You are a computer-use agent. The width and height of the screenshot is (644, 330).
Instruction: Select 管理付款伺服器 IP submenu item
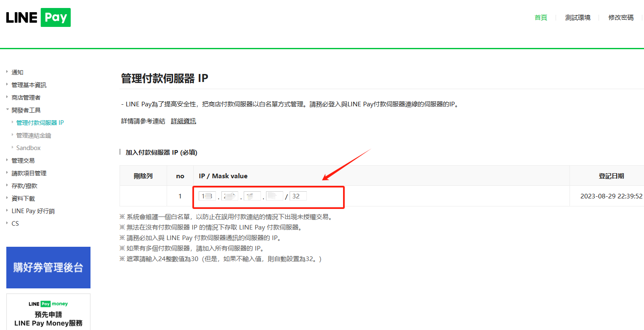point(40,123)
